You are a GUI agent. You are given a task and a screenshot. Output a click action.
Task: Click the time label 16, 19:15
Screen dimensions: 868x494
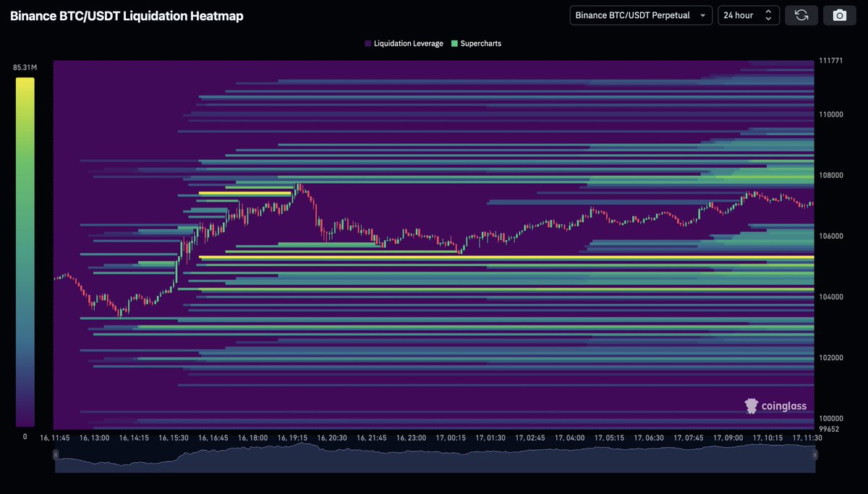(x=293, y=438)
